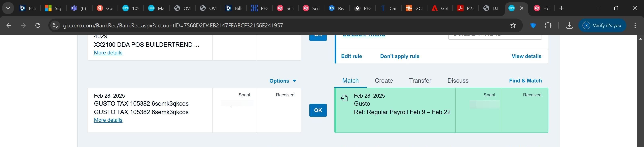Open the TD 'Riv' browser tab
Screen dimensions: 644x147
point(336,8)
